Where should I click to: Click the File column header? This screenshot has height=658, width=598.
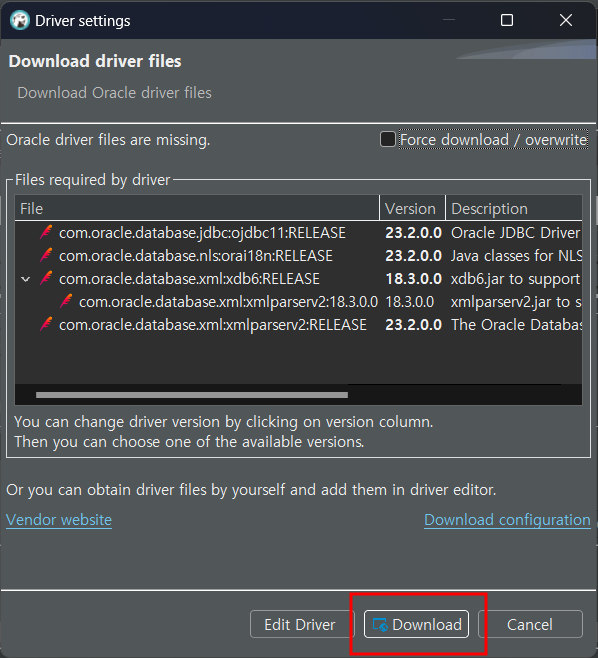[x=197, y=209]
